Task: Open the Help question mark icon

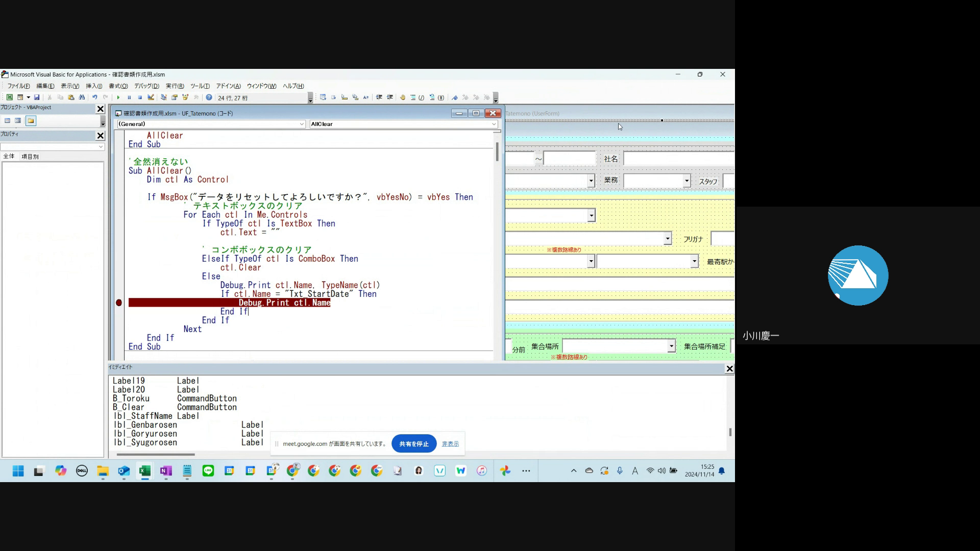Action: 209,97
